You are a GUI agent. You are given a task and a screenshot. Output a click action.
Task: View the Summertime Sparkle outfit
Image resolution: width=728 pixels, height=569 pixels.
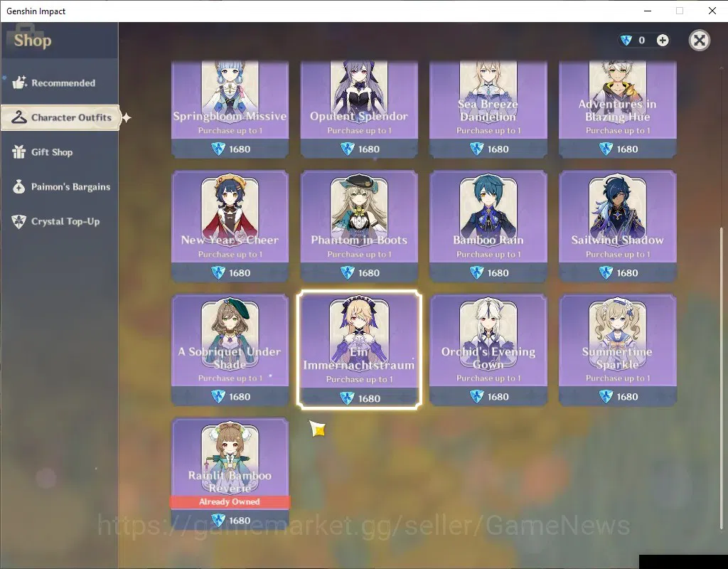point(618,350)
